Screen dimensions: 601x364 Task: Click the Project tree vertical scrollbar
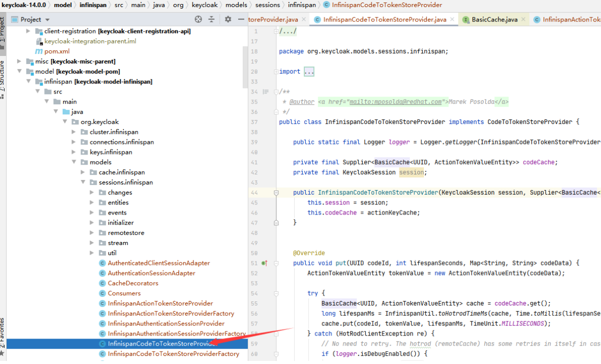[245, 67]
